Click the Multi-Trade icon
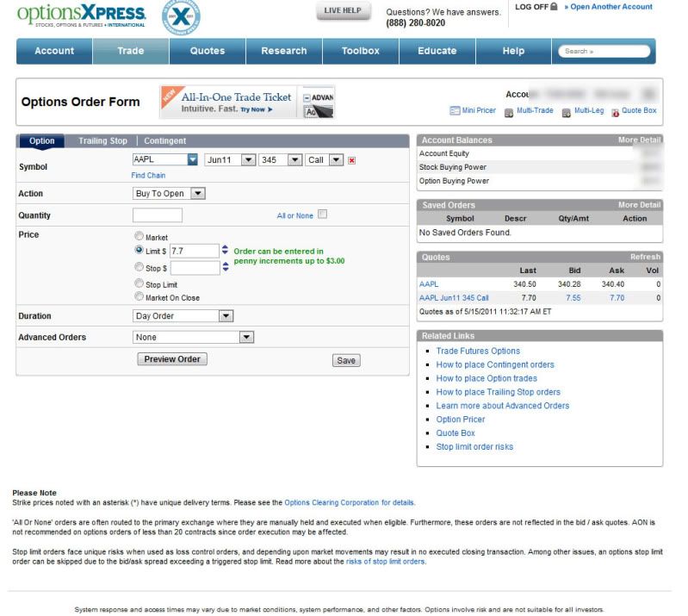 point(509,112)
